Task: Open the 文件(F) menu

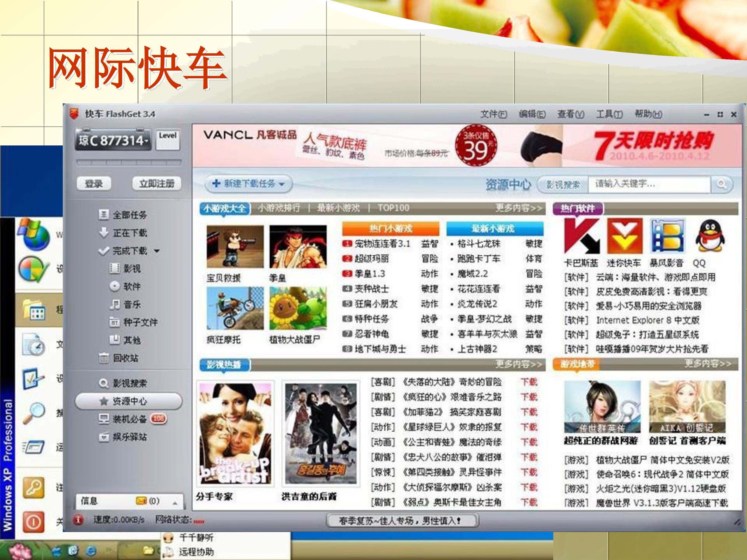Action: coord(494,114)
